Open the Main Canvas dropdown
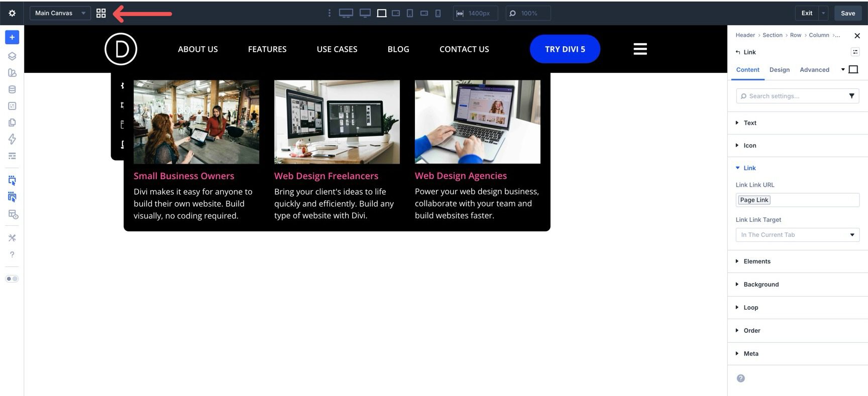The width and height of the screenshot is (868, 396). (60, 13)
